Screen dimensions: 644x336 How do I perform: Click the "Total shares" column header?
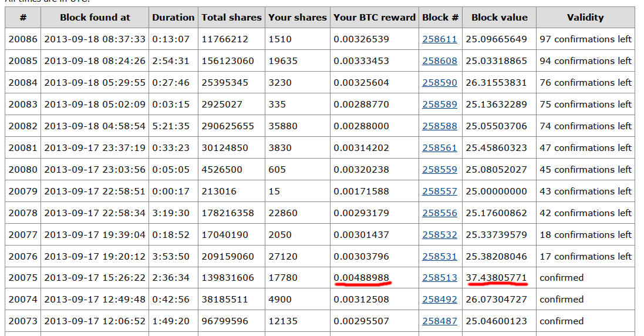[231, 18]
